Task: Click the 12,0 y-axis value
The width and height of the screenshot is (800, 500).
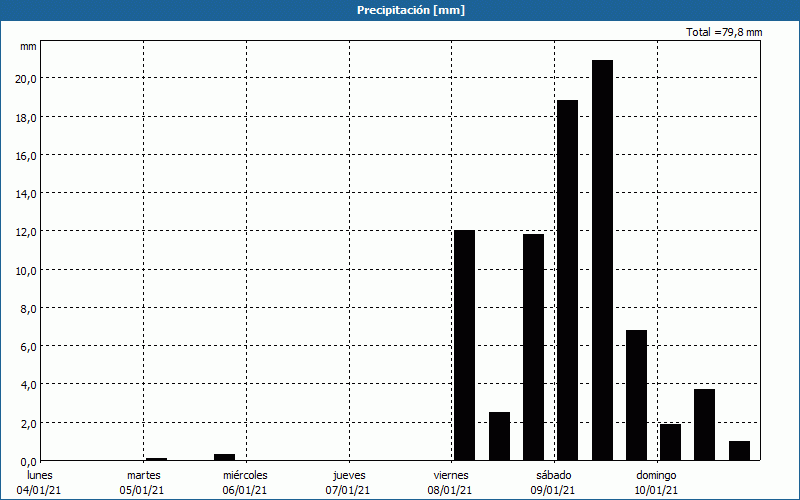Action: [26, 232]
